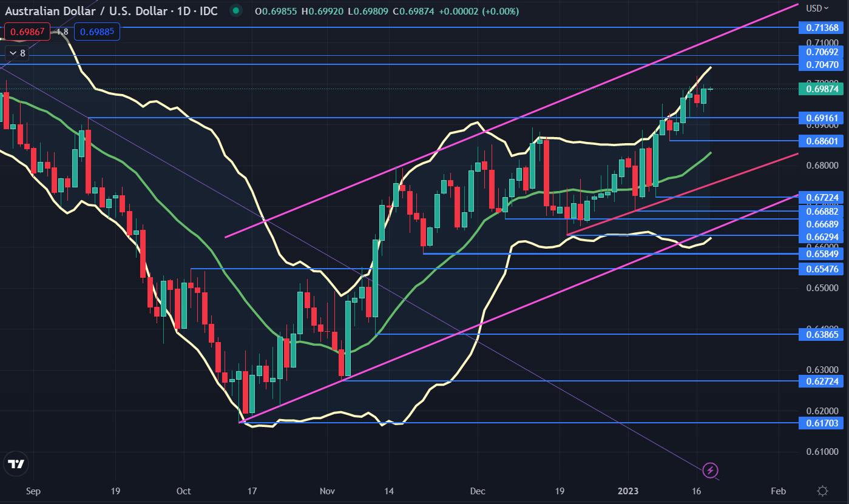Expand the collapsed indicators legend showing 8

pos(16,53)
